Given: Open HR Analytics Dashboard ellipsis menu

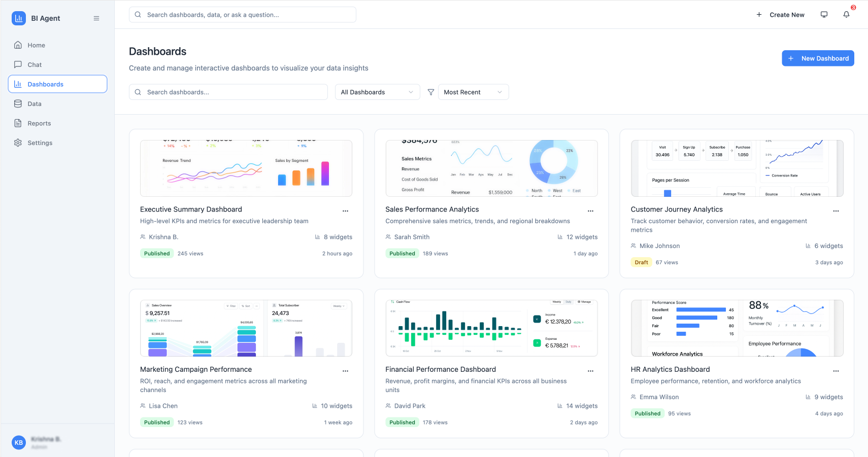Looking at the screenshot, I should [x=836, y=371].
